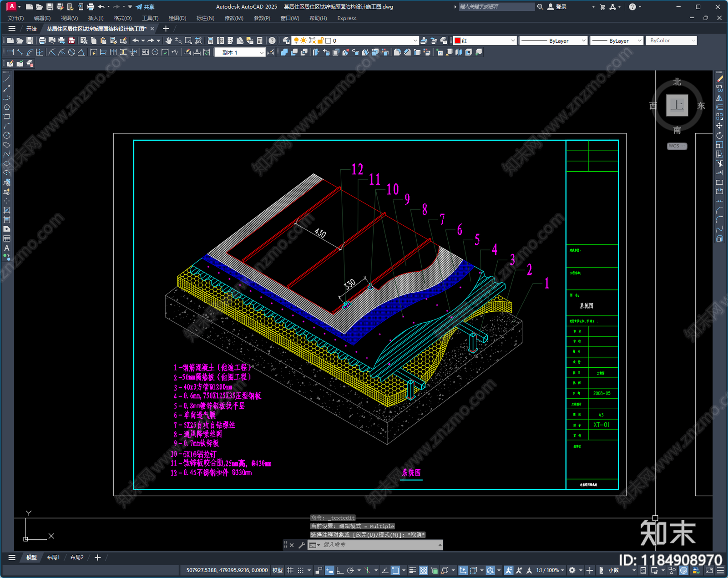Viewport: 728px width, 578px height.
Task: Click the coordinates readout in status bar
Action: [227, 570]
